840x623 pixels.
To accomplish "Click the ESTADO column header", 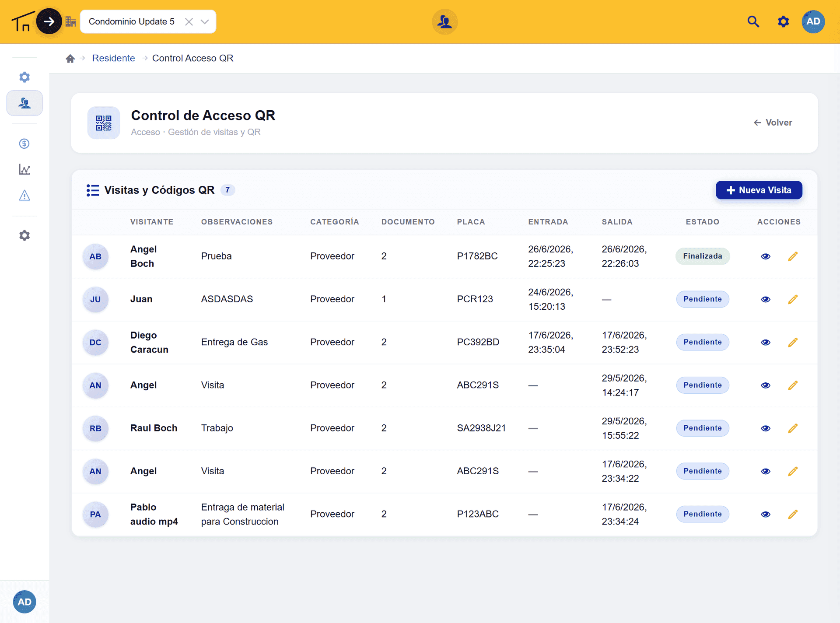I will (x=703, y=222).
